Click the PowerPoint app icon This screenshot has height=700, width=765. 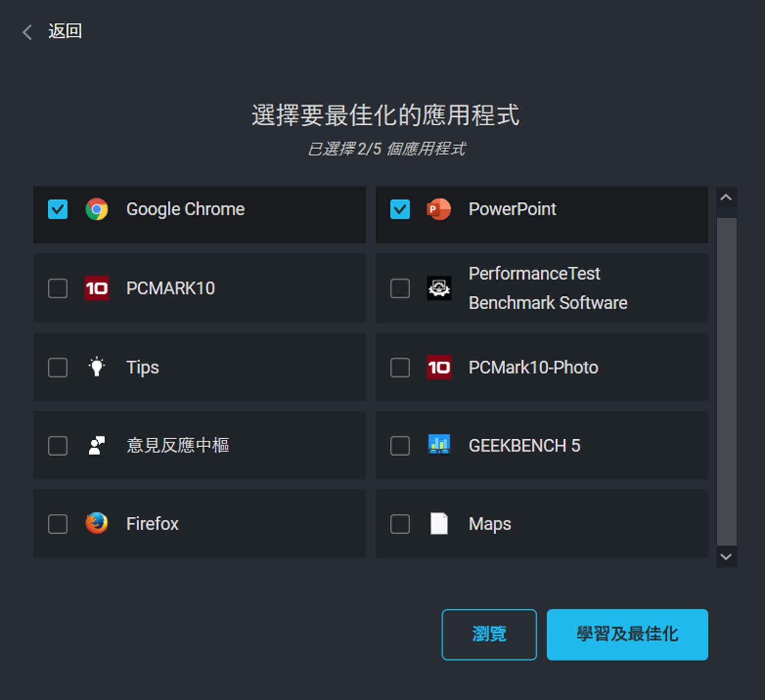click(x=439, y=209)
